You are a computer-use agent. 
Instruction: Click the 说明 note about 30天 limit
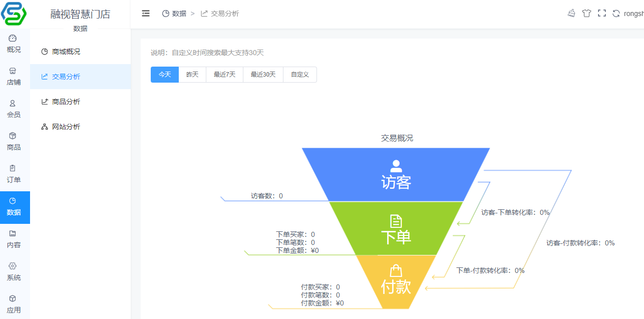coord(207,53)
